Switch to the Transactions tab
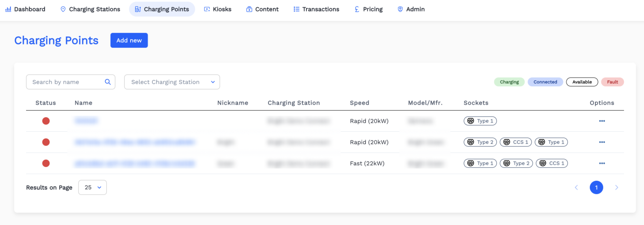Image resolution: width=644 pixels, height=225 pixels. pos(316,9)
